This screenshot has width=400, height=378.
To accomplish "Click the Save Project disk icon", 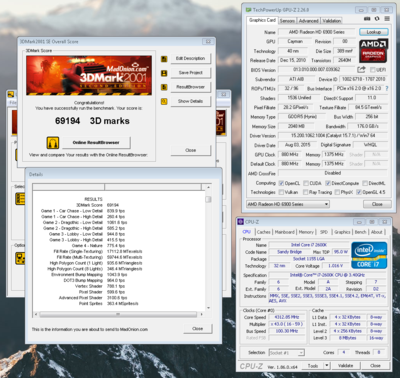I will [x=164, y=73].
